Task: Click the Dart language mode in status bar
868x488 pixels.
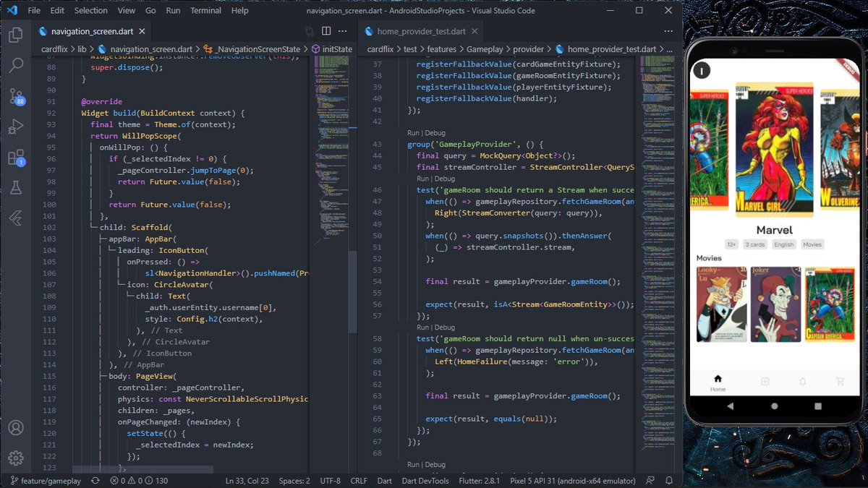Action: pos(385,481)
